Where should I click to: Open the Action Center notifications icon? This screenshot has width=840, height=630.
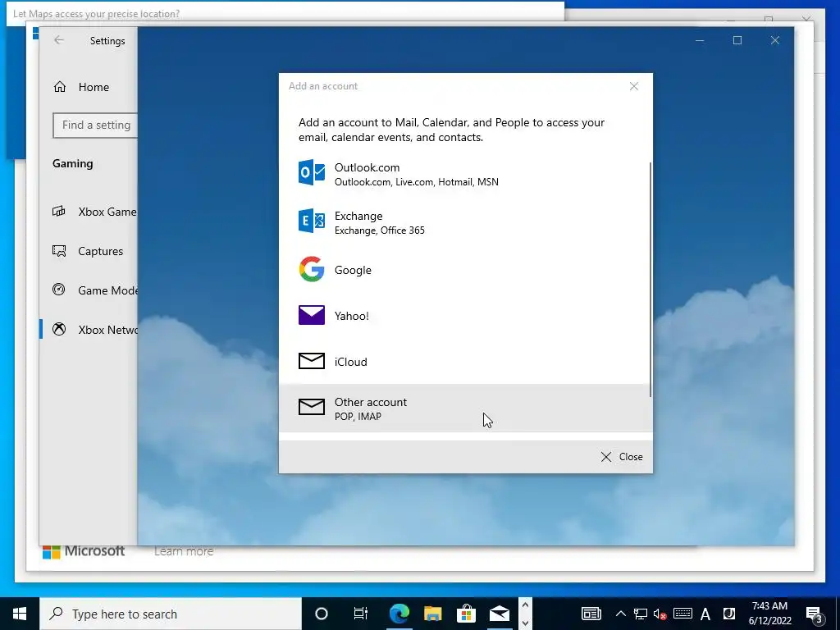pyautogui.click(x=815, y=614)
